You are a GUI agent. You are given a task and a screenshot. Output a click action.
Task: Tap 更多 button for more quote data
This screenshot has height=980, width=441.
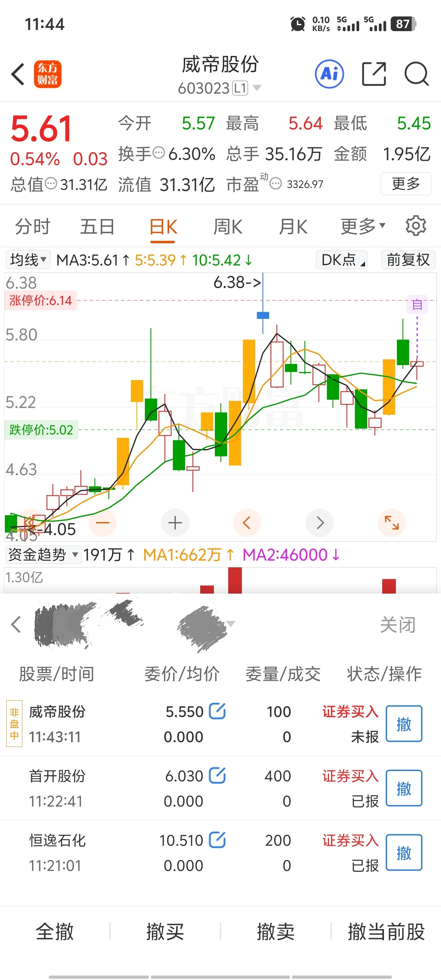[x=406, y=184]
